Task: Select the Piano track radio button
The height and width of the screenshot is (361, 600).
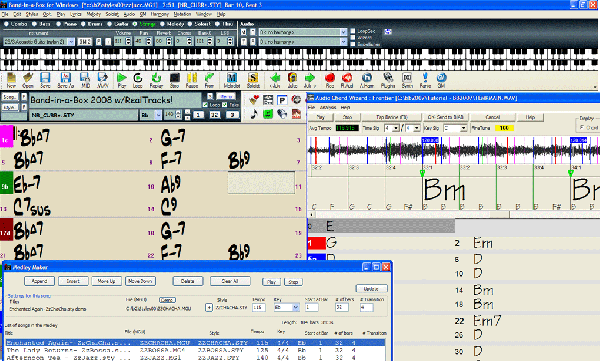Action: (59, 24)
